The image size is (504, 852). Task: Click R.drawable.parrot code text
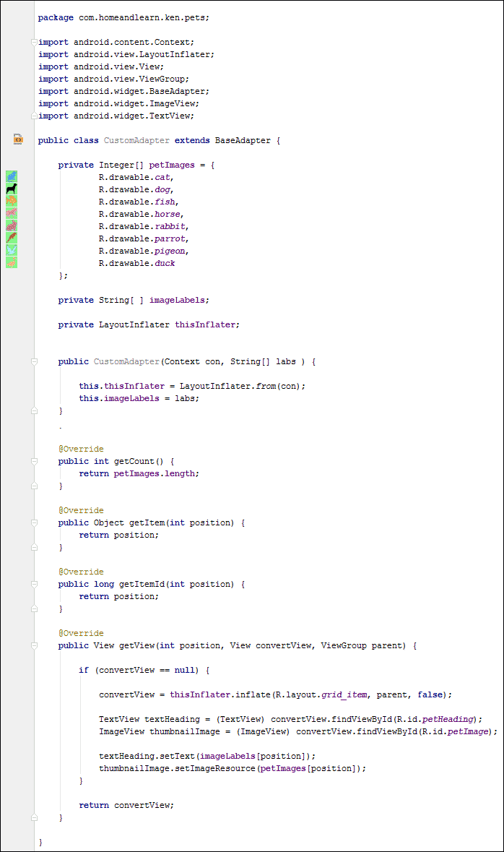pos(144,238)
